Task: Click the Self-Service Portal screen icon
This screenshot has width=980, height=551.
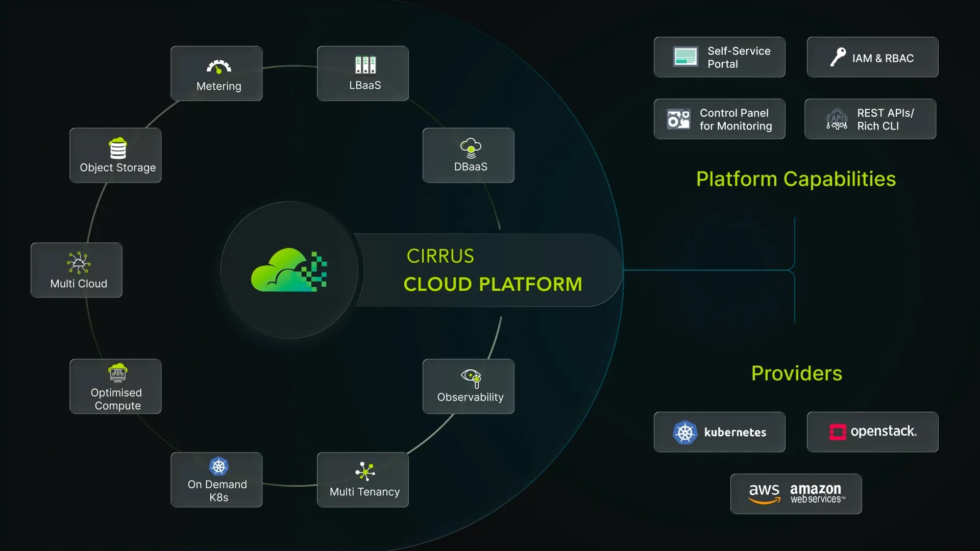Action: (x=685, y=57)
